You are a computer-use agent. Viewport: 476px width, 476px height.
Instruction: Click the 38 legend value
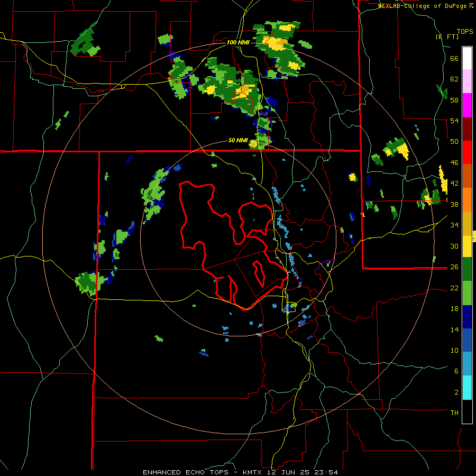click(x=454, y=204)
